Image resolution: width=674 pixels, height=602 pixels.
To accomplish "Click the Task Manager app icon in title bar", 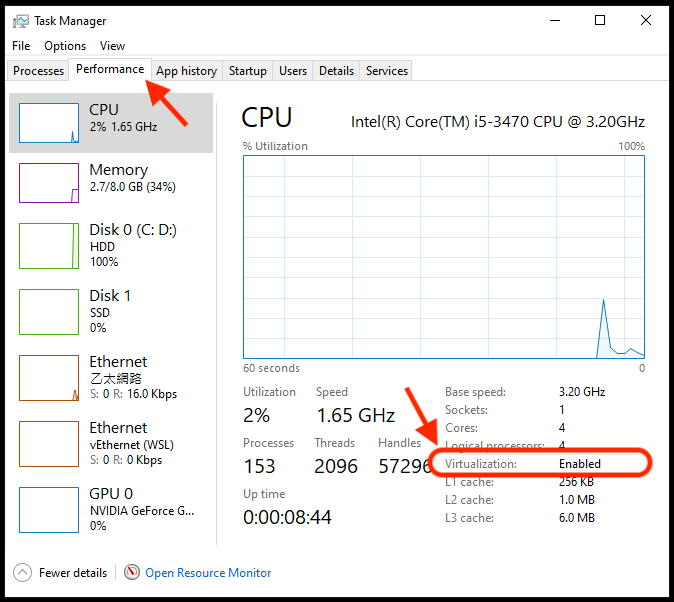I will (21, 21).
